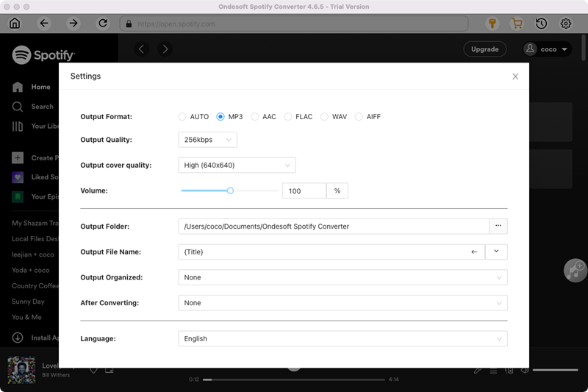Open the coco account menu
This screenshot has height=392, width=588.
[x=548, y=49]
